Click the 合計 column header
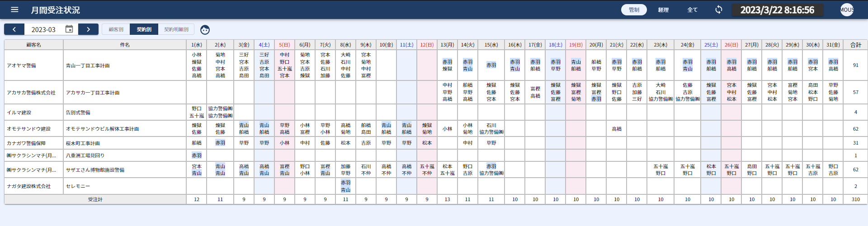The width and height of the screenshot is (868, 226). 856,45
